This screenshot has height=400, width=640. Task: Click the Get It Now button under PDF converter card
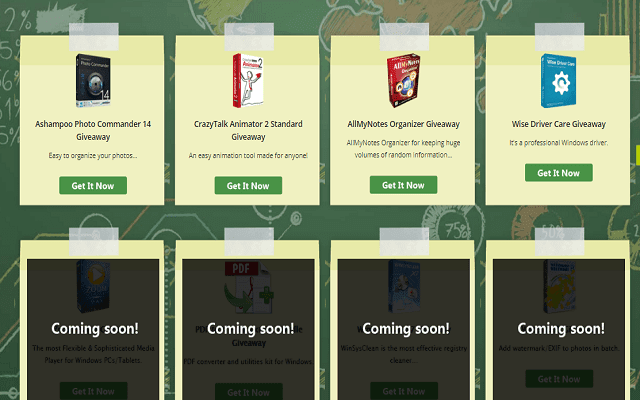(247, 391)
